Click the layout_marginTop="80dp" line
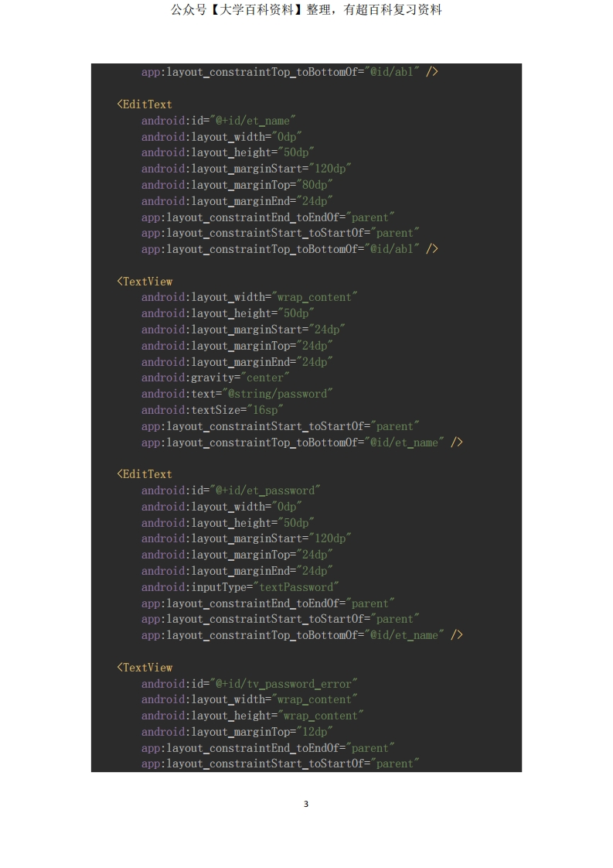The image size is (613, 868). 237,185
